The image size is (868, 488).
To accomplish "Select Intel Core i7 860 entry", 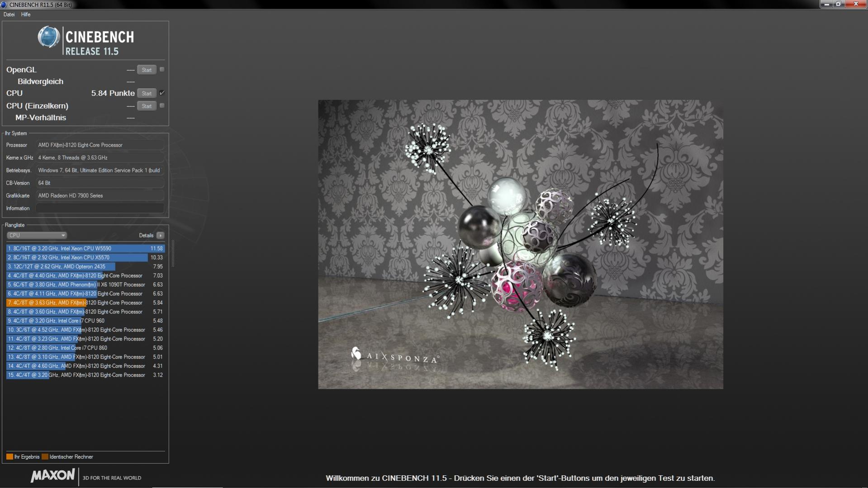I will pyautogui.click(x=85, y=348).
